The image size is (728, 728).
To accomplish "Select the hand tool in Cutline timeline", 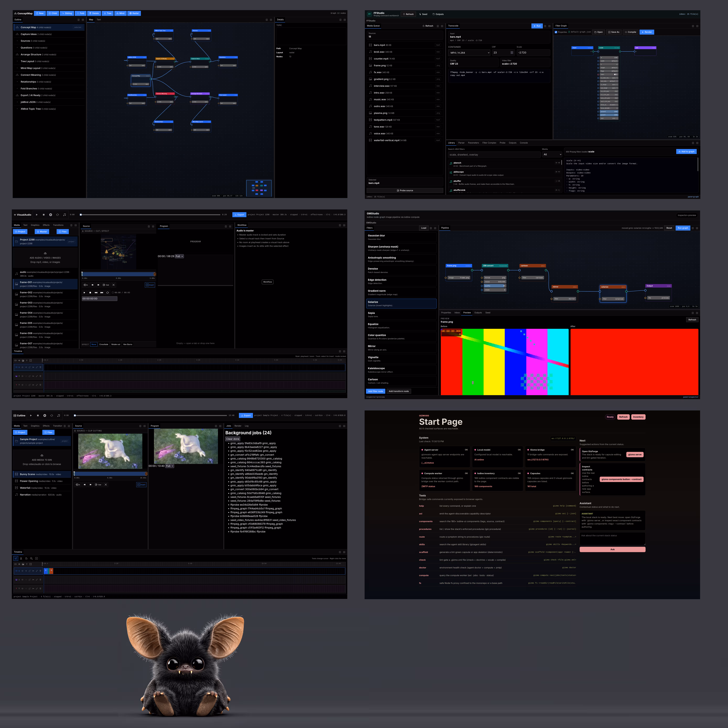I will (x=26, y=558).
